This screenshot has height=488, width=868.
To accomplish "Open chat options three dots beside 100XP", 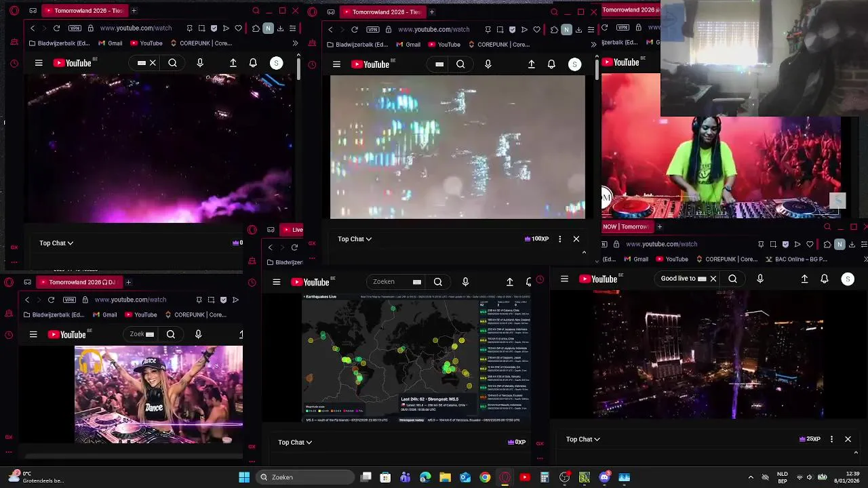I will pyautogui.click(x=559, y=239).
